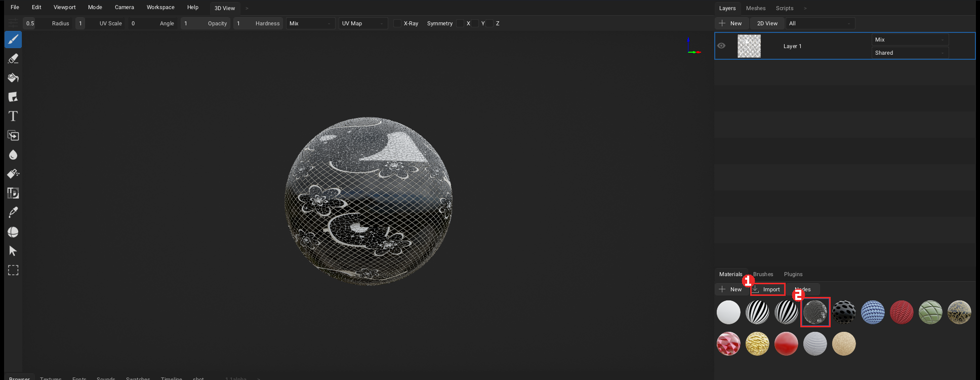Select the Text tool
980x380 pixels.
[x=13, y=117]
